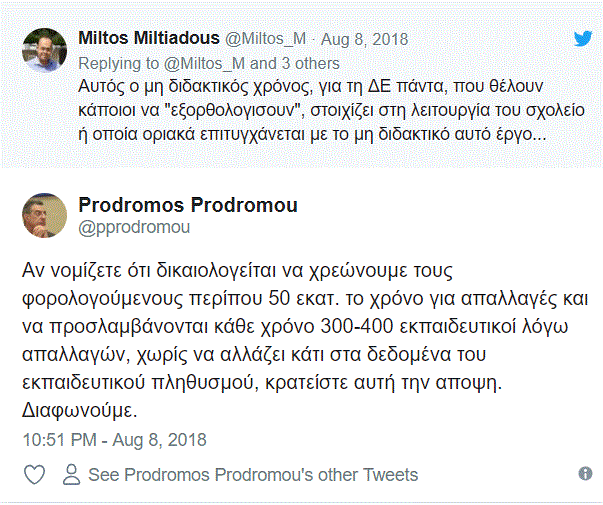
Task: Like the tweet with the heart icon
Action: [x=35, y=474]
